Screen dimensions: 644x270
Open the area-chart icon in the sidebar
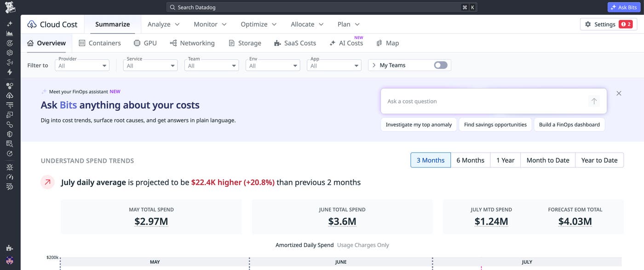(x=10, y=34)
